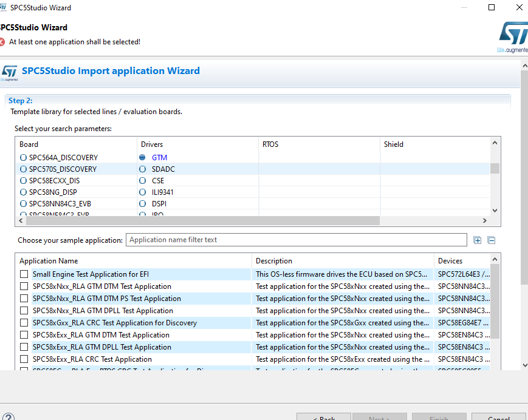Click the Devices column header
Image resolution: width=528 pixels, height=420 pixels.
coord(462,260)
